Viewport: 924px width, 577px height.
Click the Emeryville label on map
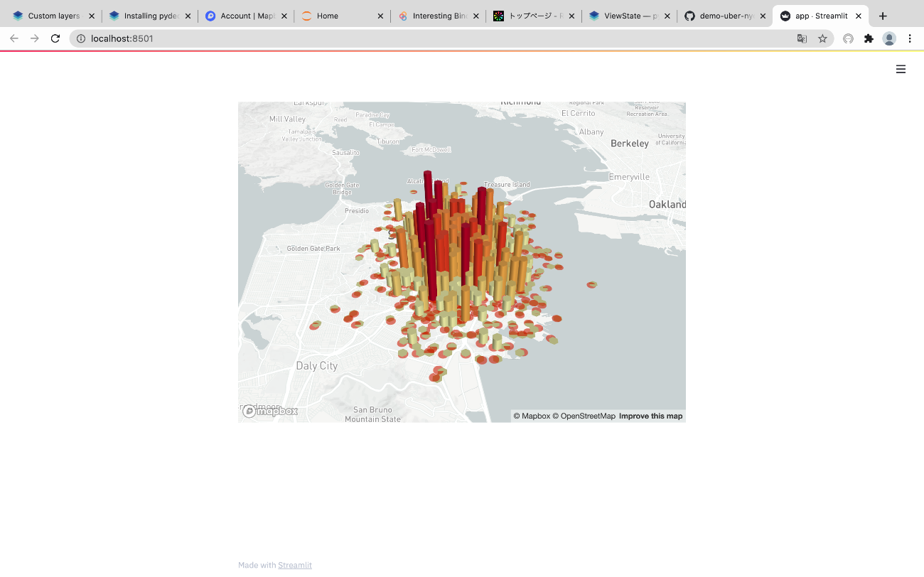tap(629, 176)
